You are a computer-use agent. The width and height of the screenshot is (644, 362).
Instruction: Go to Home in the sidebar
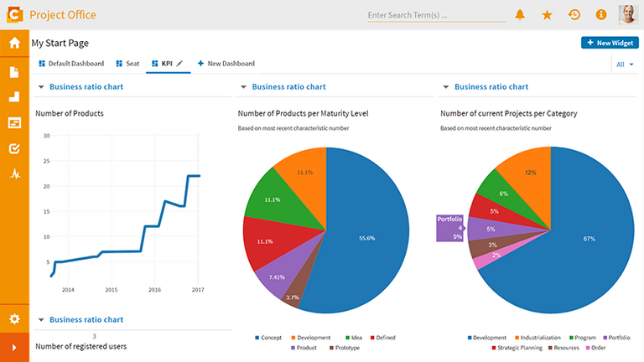pos(14,43)
